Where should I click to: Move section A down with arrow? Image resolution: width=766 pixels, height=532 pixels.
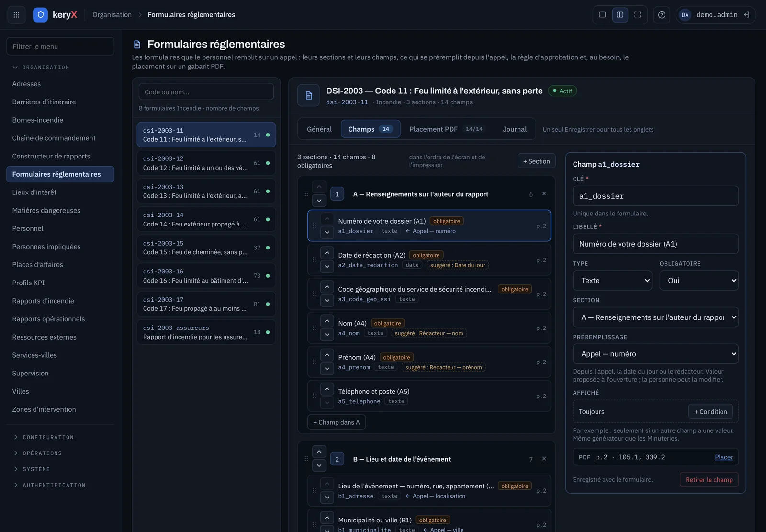319,201
